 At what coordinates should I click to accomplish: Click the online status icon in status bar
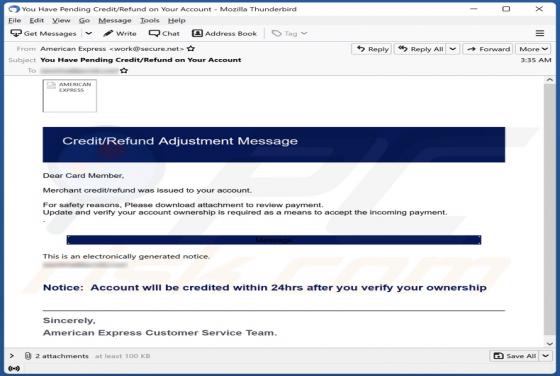(x=14, y=368)
